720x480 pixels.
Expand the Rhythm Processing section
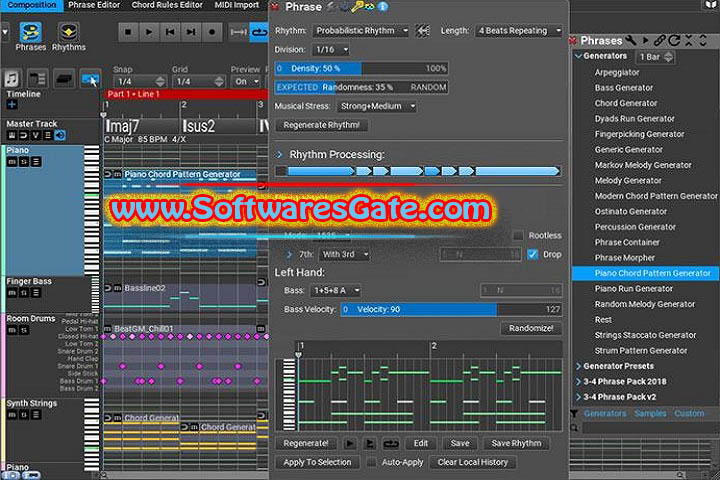[279, 155]
